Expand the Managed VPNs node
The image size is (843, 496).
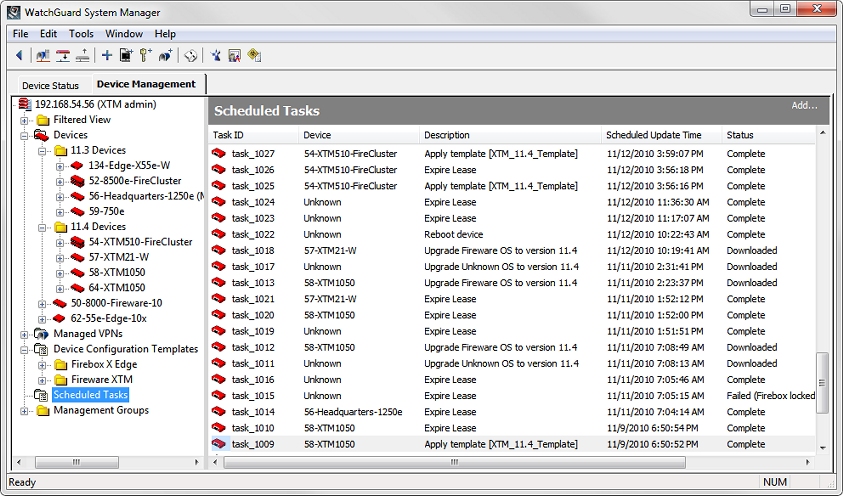[25, 334]
